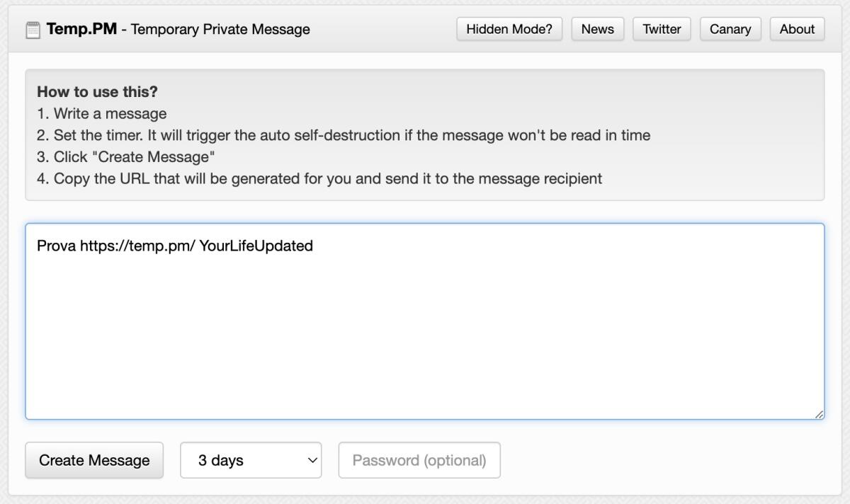The width and height of the screenshot is (850, 504).
Task: Click the "How to use this?" heading
Action: pos(97,92)
